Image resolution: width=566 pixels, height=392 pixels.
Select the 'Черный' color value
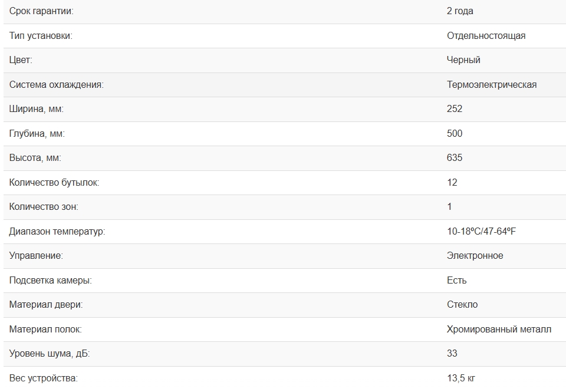point(463,60)
